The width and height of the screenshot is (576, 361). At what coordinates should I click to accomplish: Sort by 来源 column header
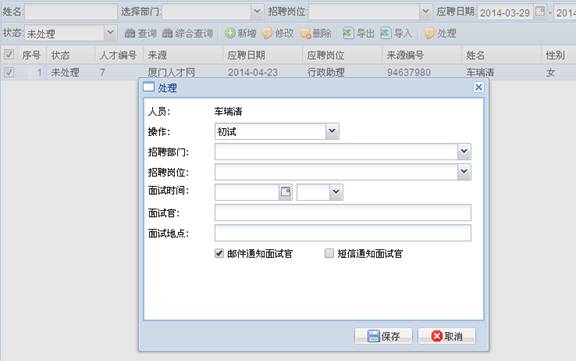[x=183, y=55]
